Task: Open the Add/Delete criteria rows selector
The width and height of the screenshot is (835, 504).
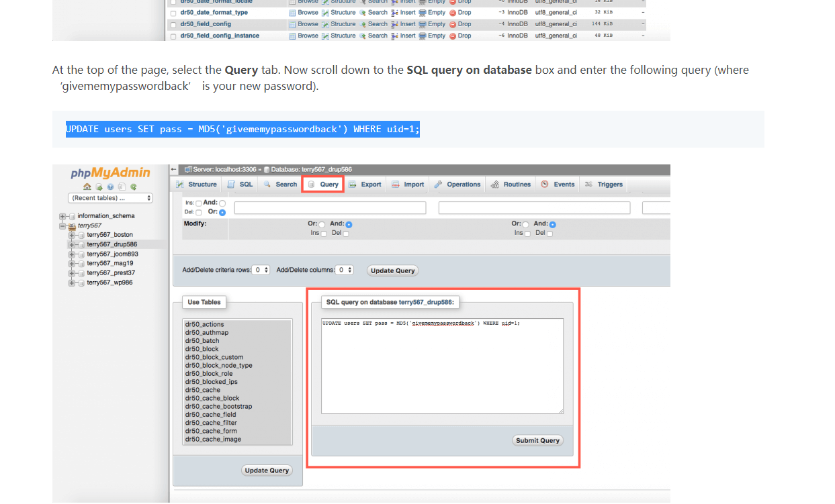Action: click(261, 270)
